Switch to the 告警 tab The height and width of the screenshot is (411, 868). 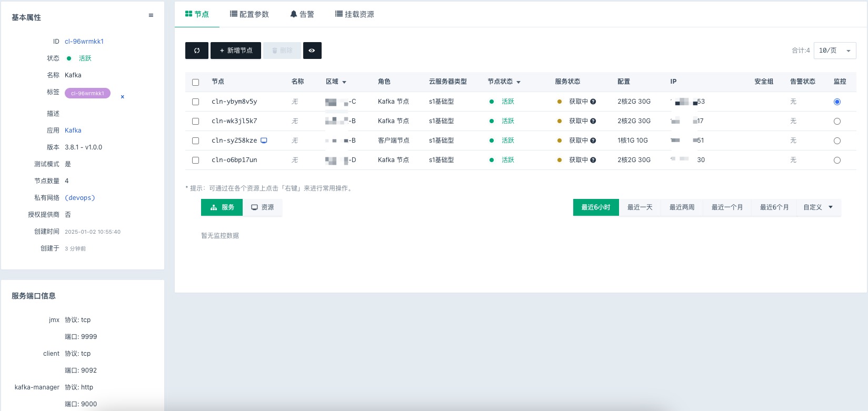coord(302,14)
